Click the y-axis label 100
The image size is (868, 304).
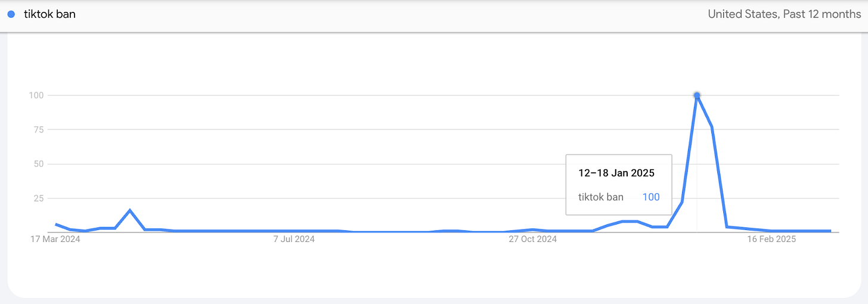pos(38,95)
